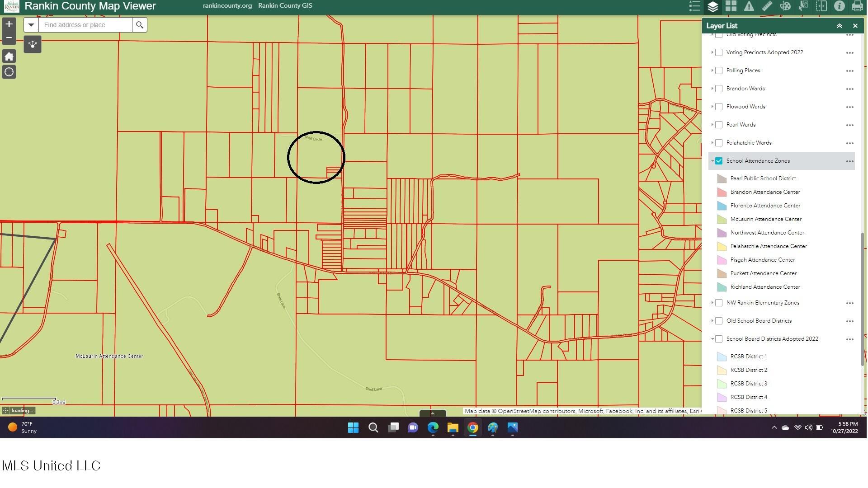Open Rankin County GIS link
This screenshot has width=868, height=488.
[285, 6]
